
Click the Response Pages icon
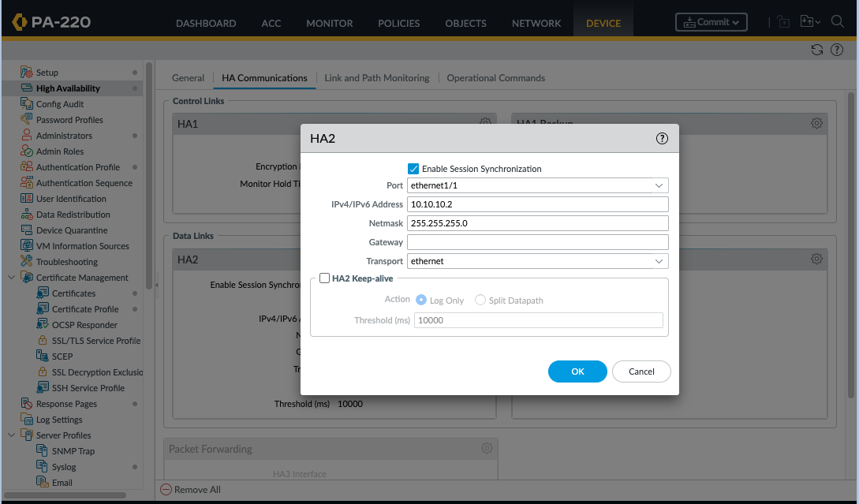[x=26, y=404]
